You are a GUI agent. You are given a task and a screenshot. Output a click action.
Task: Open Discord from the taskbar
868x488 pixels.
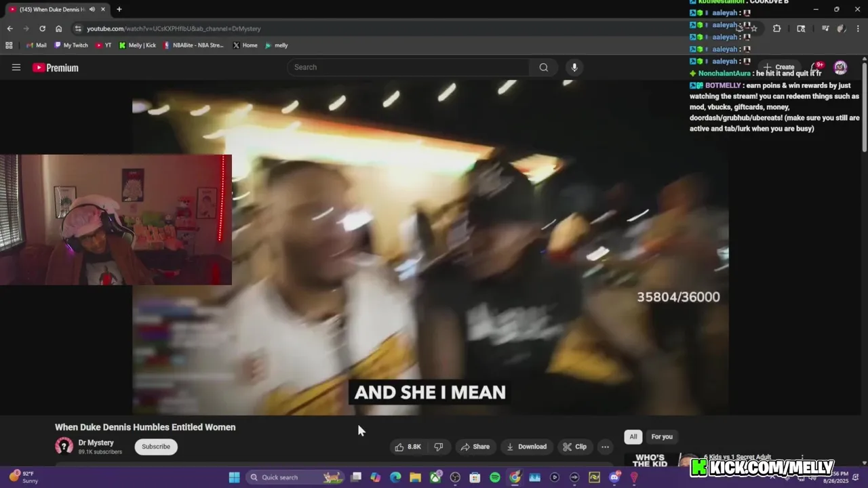(614, 477)
